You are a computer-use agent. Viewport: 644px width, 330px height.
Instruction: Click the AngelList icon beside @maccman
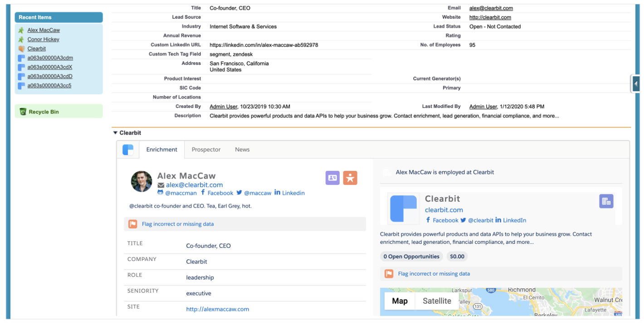[x=160, y=193]
